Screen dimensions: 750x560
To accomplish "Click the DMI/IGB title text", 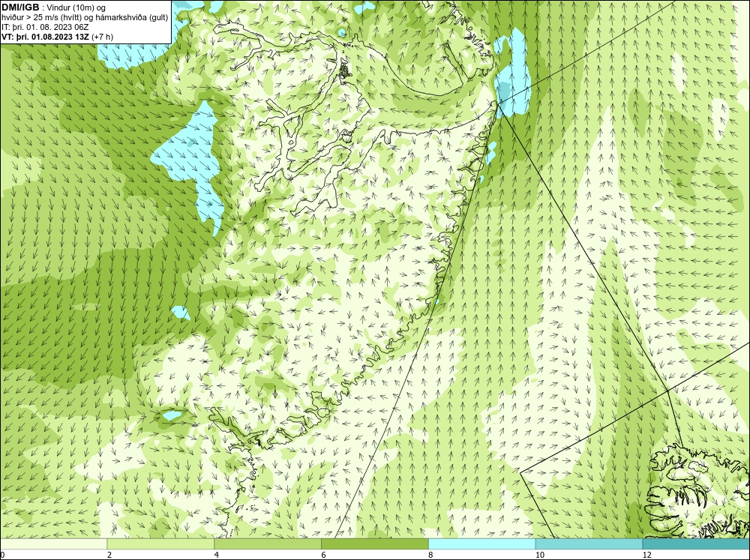I will click(20, 7).
